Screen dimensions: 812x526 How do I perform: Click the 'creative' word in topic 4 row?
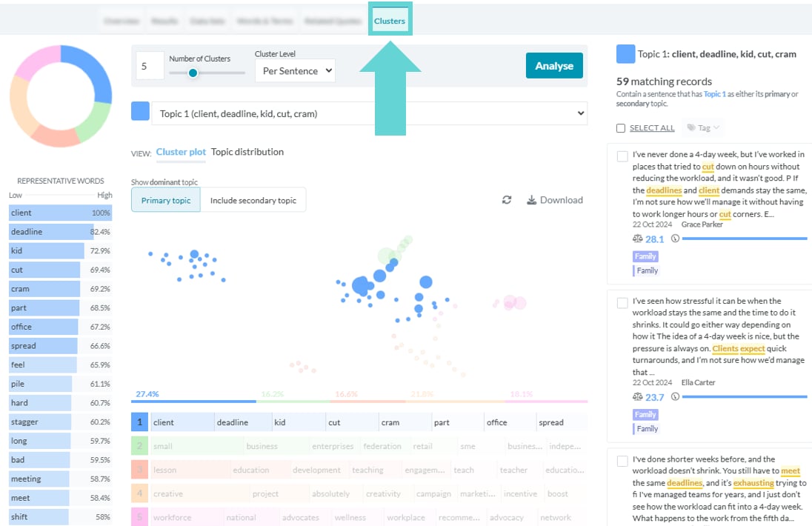pos(167,494)
